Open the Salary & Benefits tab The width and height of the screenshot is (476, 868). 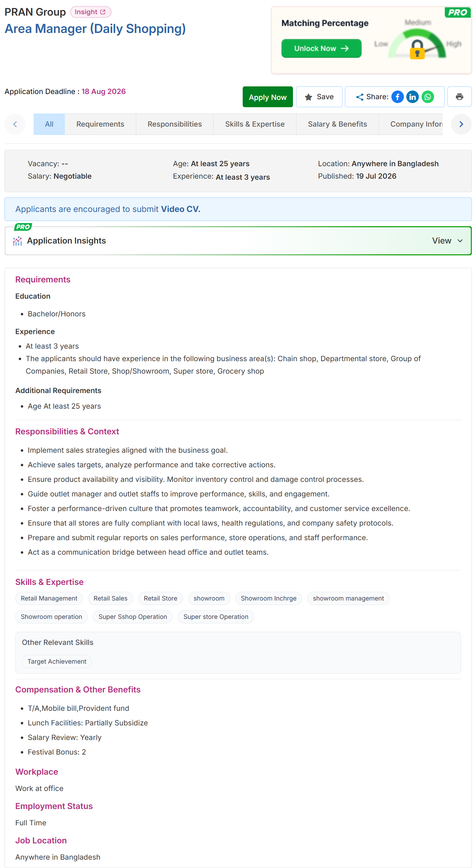(x=337, y=124)
